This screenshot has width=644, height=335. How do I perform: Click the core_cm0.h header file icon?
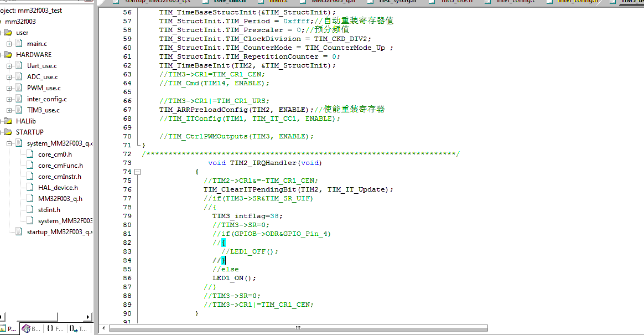click(30, 154)
